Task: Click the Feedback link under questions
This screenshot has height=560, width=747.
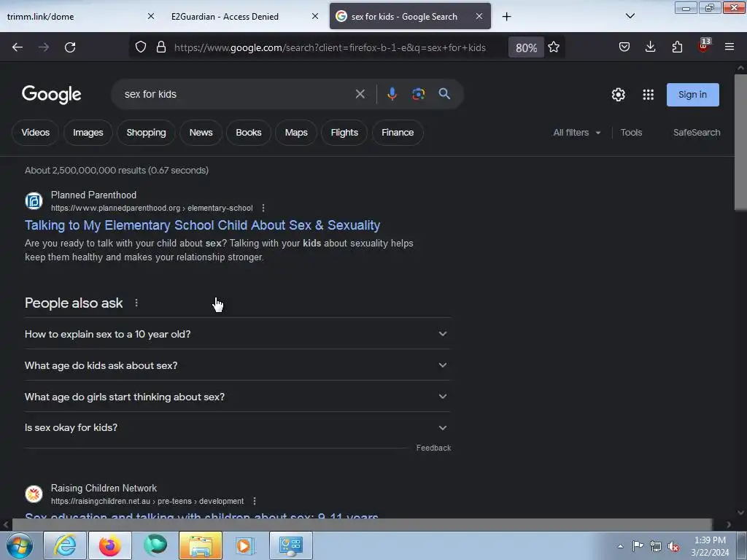Action: tap(433, 448)
